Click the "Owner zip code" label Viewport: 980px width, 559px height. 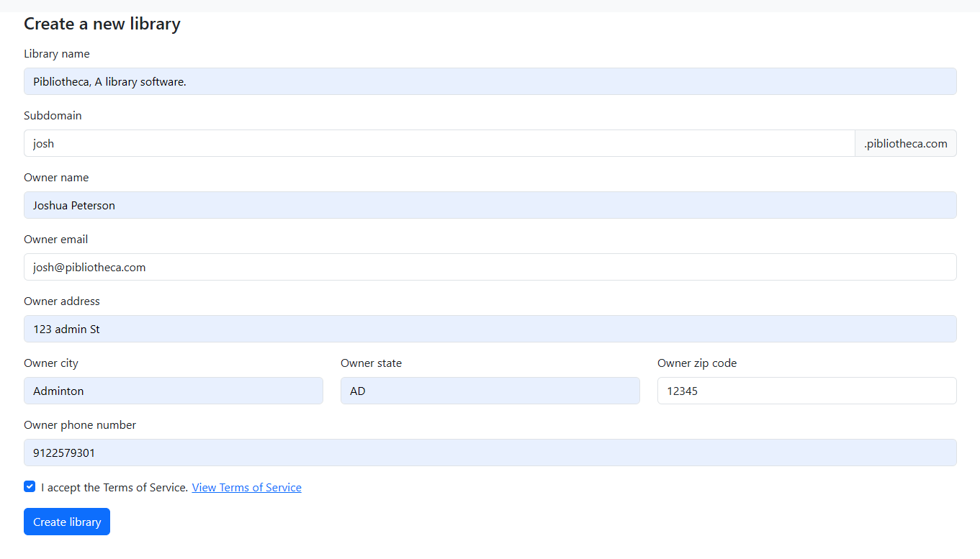click(696, 363)
